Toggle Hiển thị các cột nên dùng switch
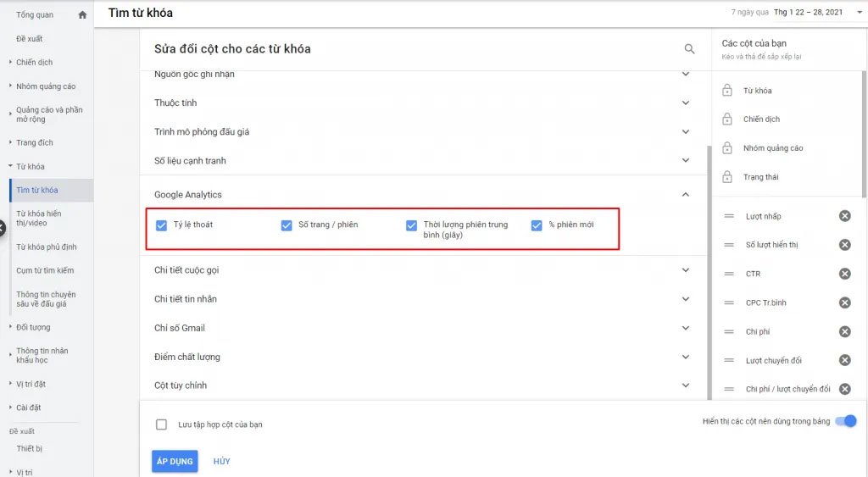 (846, 421)
